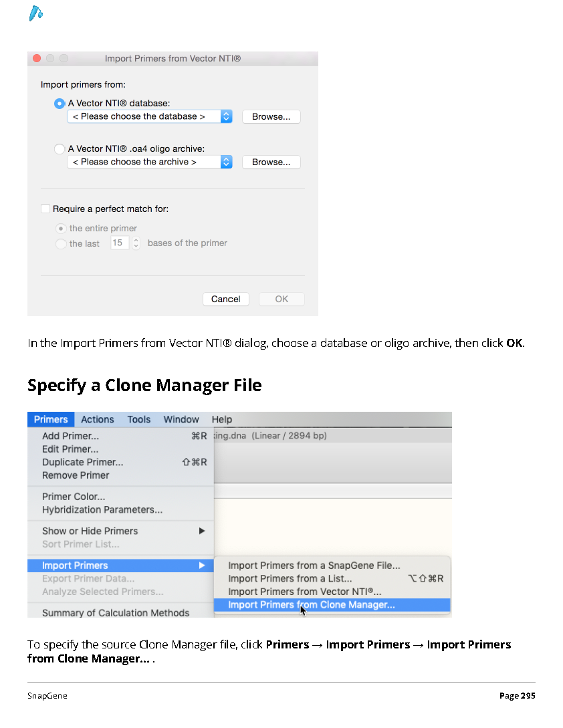Open the 'Please choose the archive' dropdown
Screen dimensions: 563x728
coord(150,162)
